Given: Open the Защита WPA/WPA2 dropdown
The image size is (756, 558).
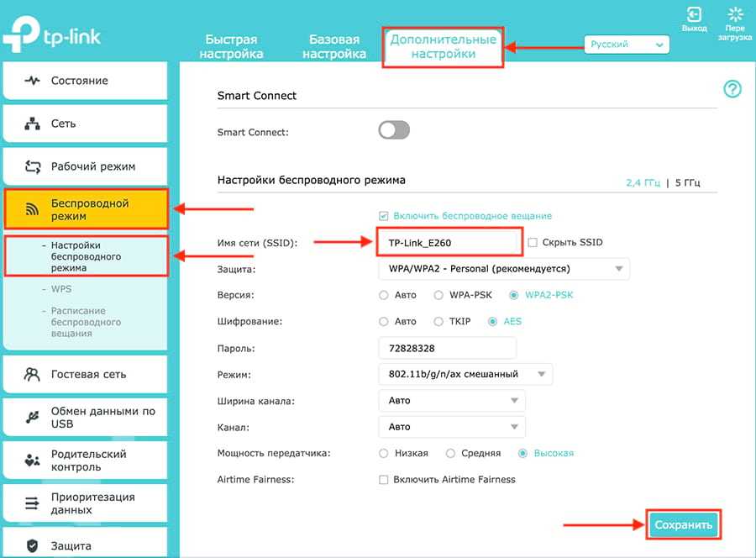Looking at the screenshot, I should pos(503,269).
